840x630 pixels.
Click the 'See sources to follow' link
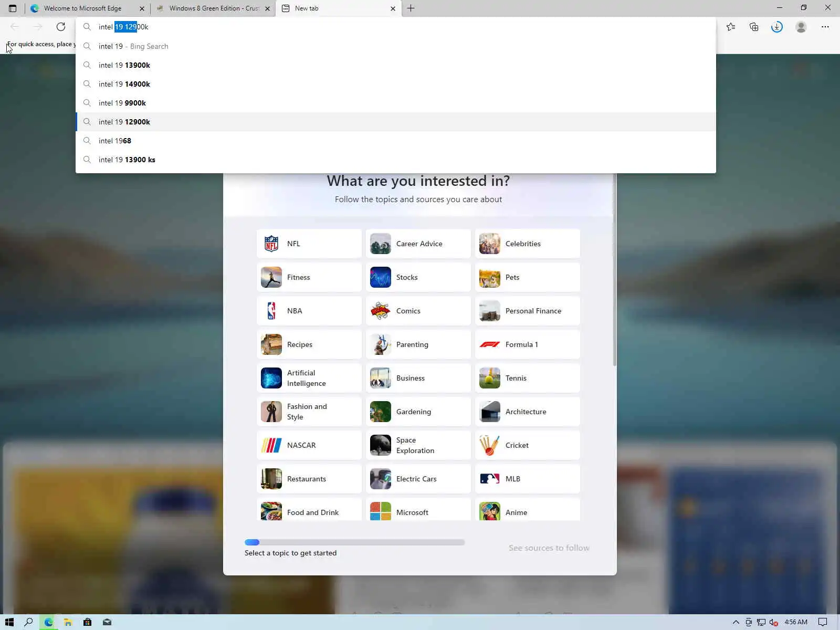tap(549, 548)
